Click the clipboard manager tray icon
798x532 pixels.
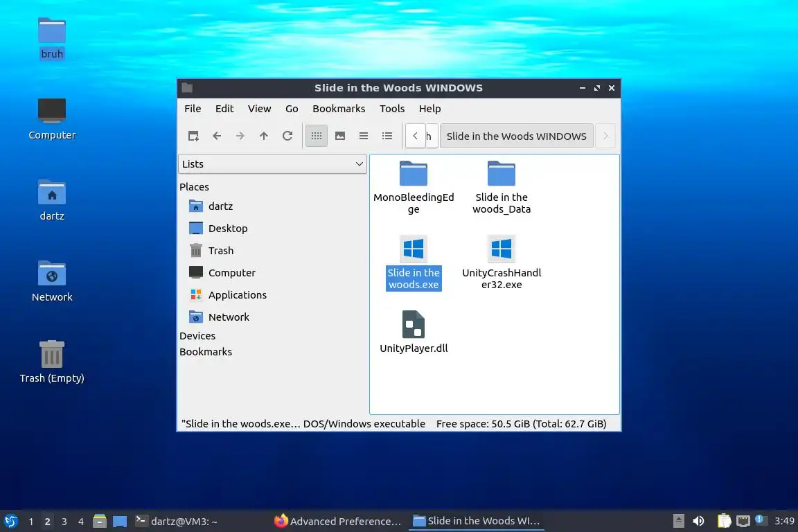pos(724,521)
